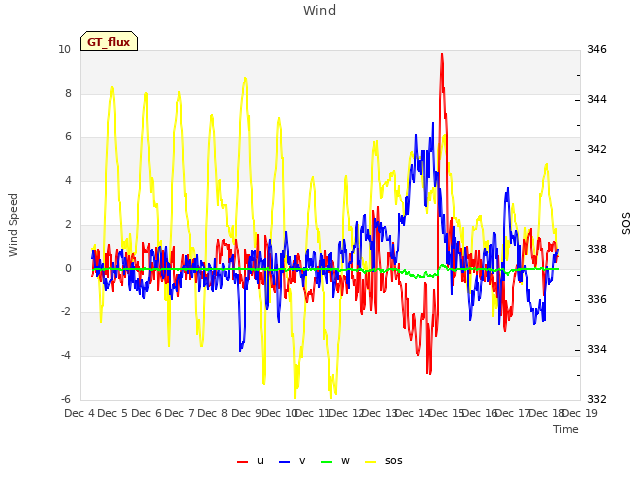This screenshot has width=640, height=480.
Task: Click the 'Time' x-axis label
Action: click(x=566, y=429)
